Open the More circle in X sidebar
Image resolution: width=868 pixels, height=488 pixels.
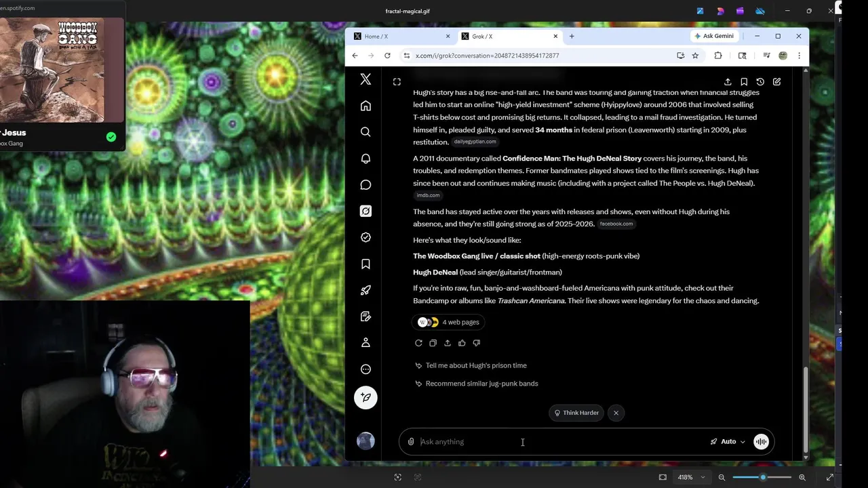(x=366, y=369)
